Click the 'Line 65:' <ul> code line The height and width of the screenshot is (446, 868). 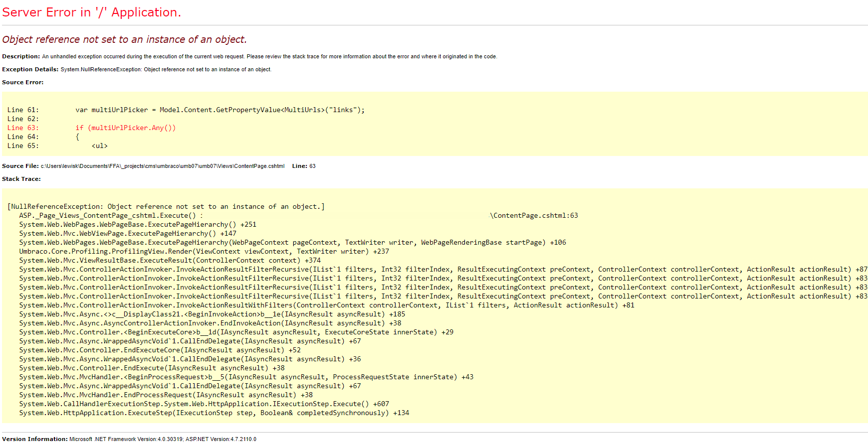[x=99, y=146]
